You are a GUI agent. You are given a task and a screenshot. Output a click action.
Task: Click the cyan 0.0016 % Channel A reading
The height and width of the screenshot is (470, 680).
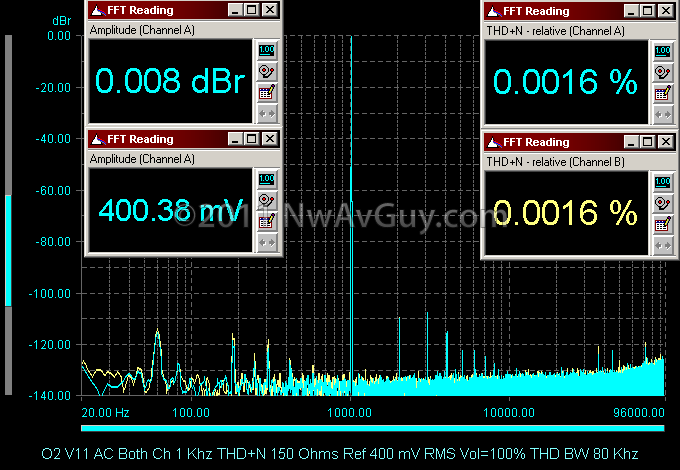566,82
